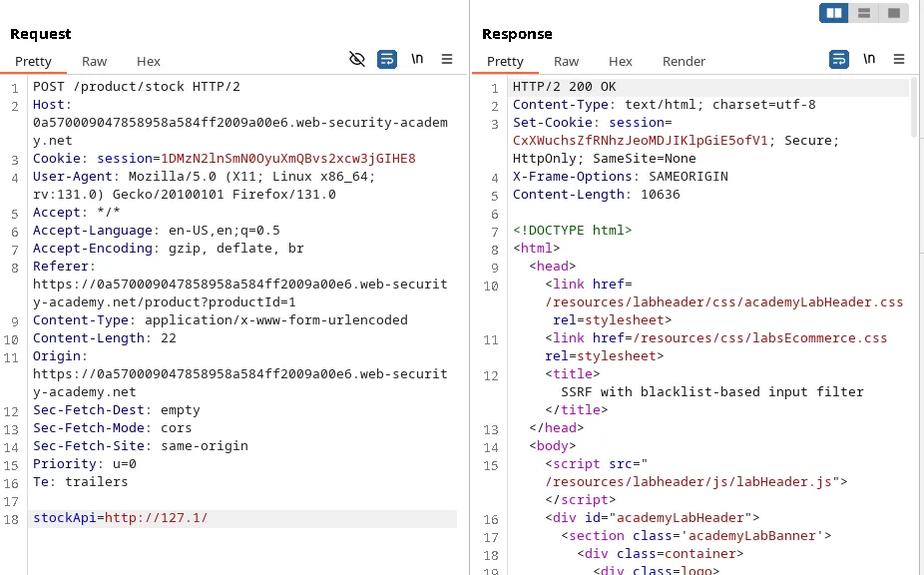Click the labsEcommerce.css href path
924x575 pixels.
(x=759, y=338)
